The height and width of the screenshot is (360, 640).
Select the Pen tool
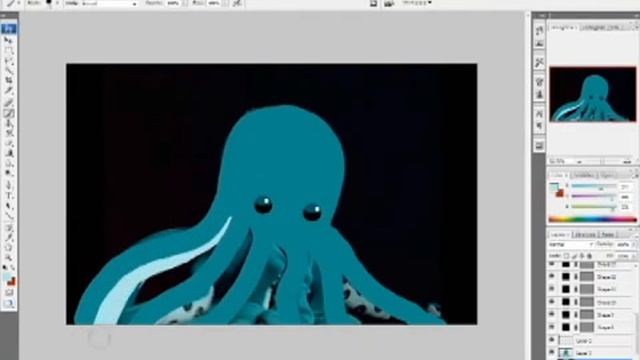[x=9, y=185]
